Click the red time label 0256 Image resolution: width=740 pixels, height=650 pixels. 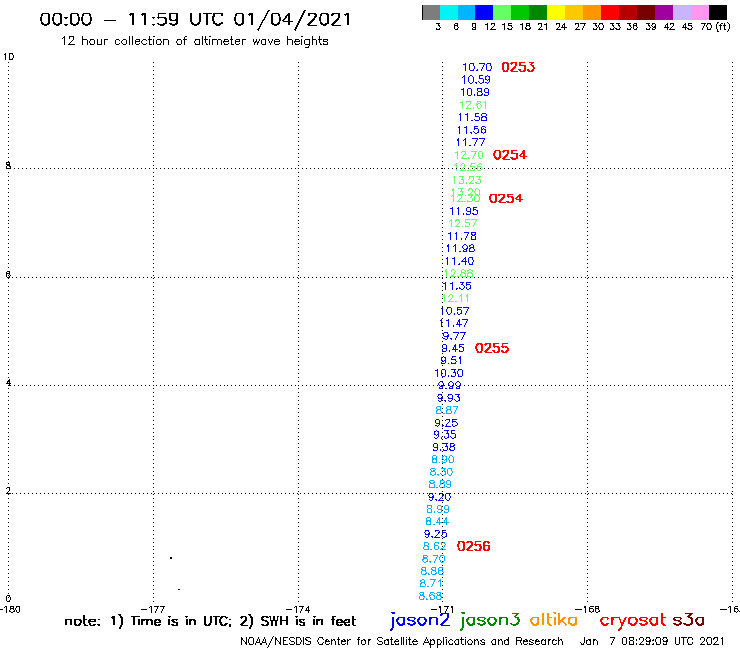click(x=473, y=546)
